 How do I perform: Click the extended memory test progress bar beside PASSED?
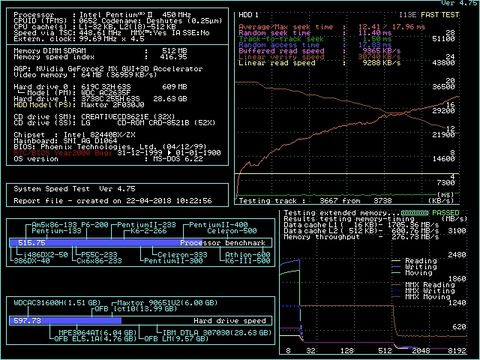pyautogui.click(x=414, y=213)
